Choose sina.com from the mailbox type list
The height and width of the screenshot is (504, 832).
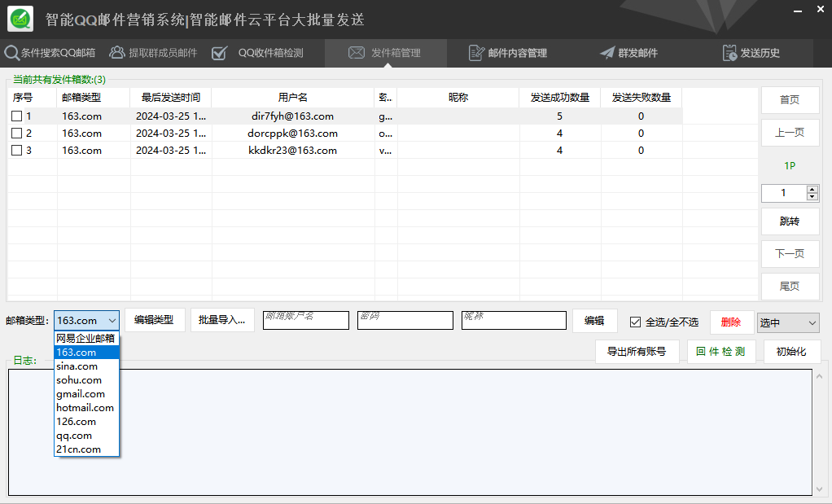[86, 366]
